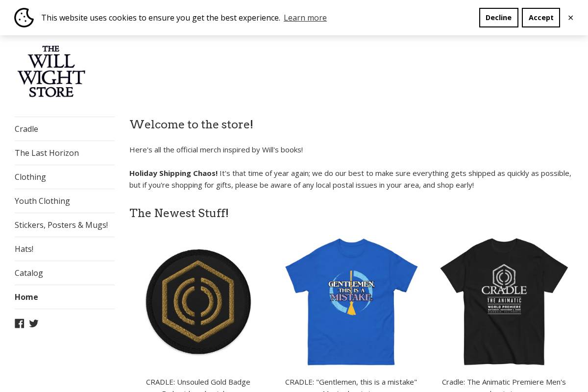
Task: Select Youth Clothing from the sidebar
Action: 42,201
